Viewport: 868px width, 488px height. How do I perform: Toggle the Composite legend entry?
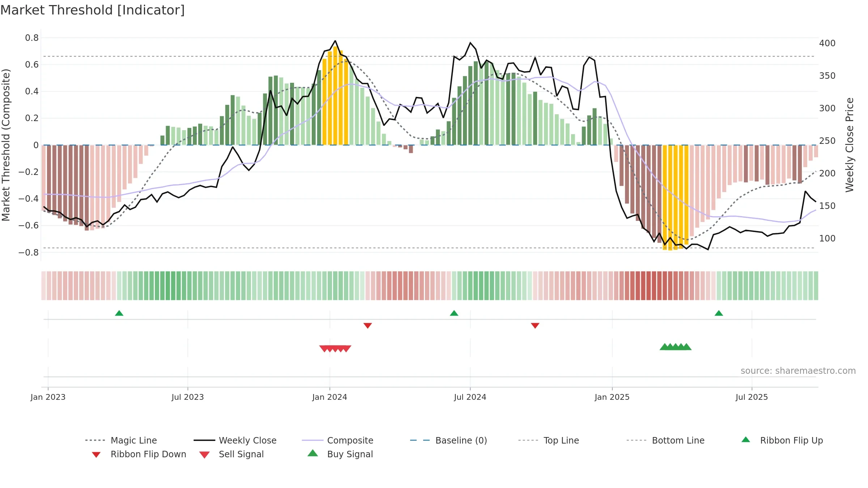tap(337, 440)
